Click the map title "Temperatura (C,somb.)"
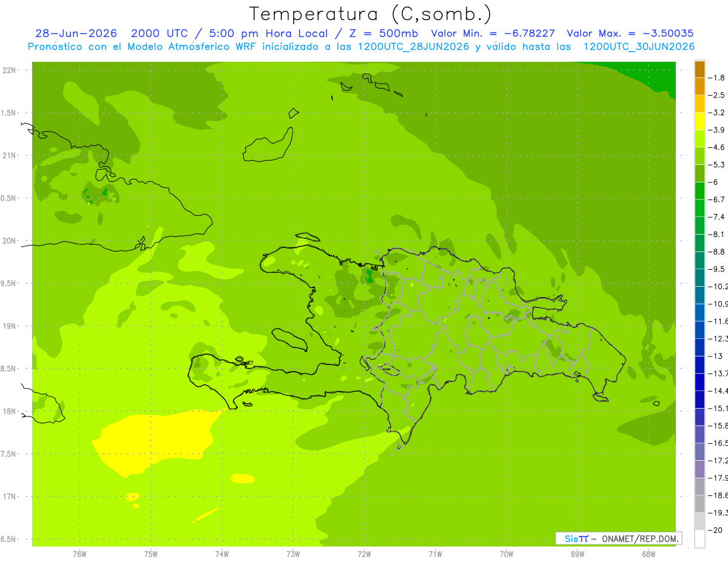Screen dimensions: 728x562 tap(371, 14)
